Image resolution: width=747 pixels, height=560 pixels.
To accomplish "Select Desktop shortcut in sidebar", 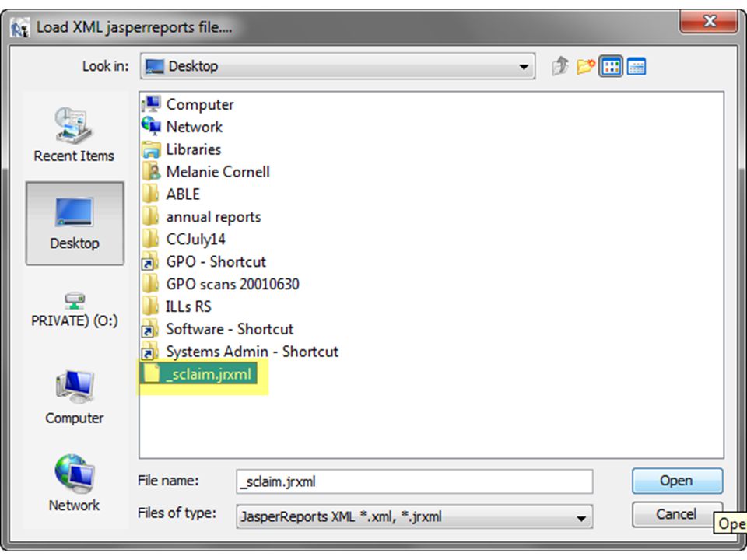I will click(x=75, y=223).
